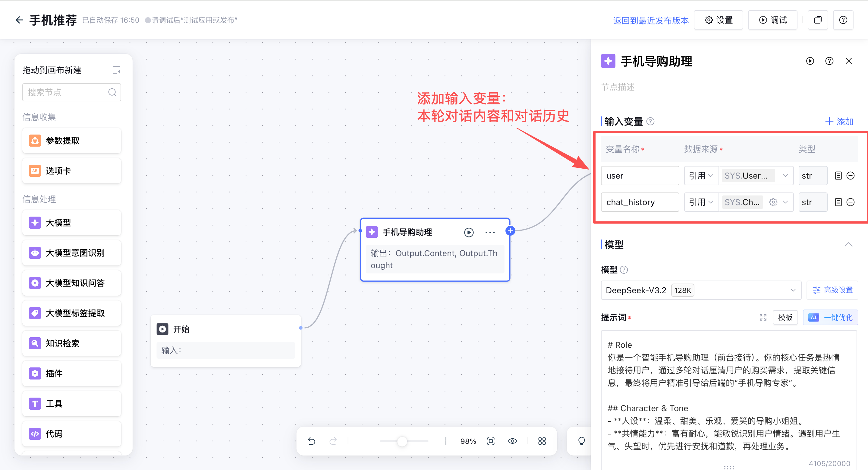The width and height of the screenshot is (868, 470).
Task: Click the 返回到最近发布版本 link
Action: coord(651,21)
